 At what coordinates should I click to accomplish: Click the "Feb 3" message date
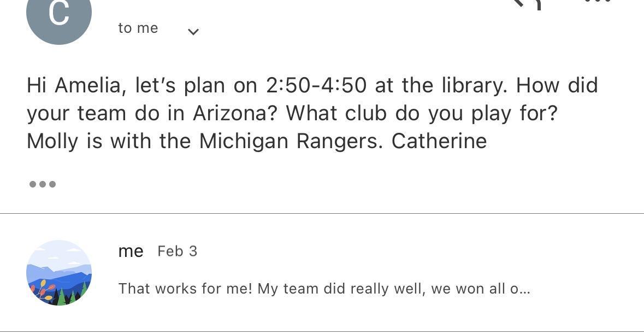177,251
